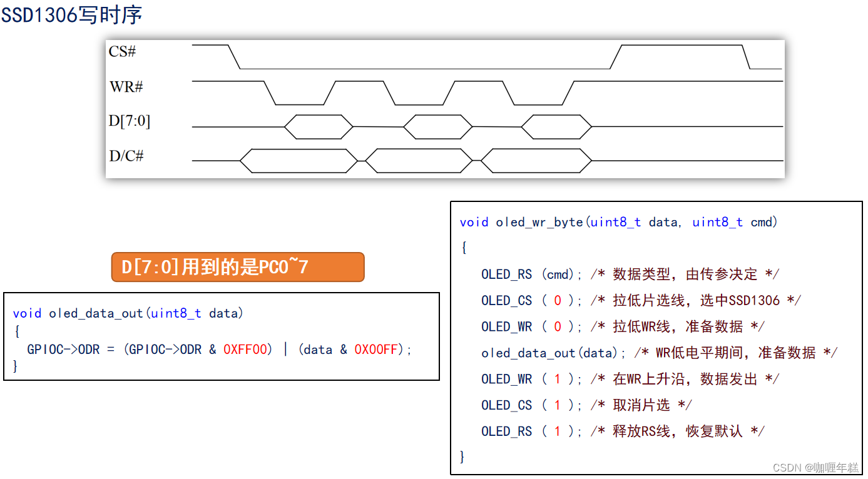Click the CS# signal label
Image resolution: width=868 pixels, height=479 pixels.
123,52
